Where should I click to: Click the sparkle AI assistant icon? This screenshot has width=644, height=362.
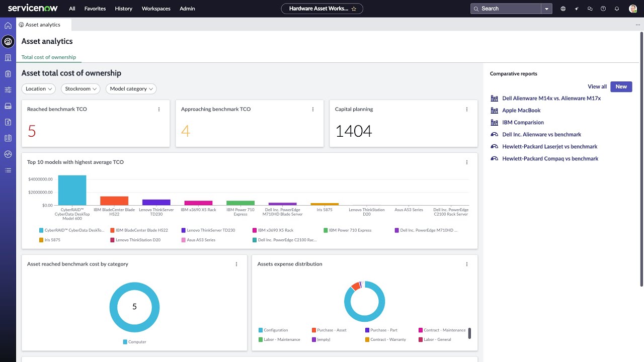577,9
